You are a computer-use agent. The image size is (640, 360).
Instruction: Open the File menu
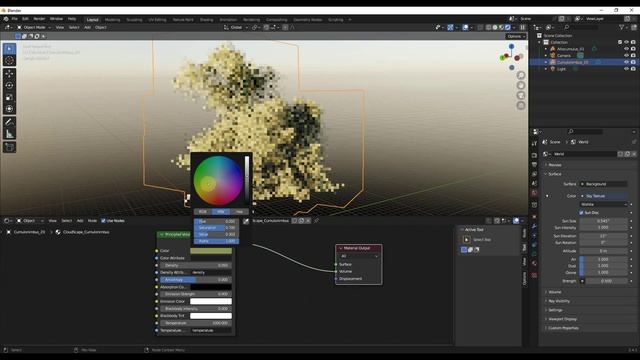[x=15, y=19]
